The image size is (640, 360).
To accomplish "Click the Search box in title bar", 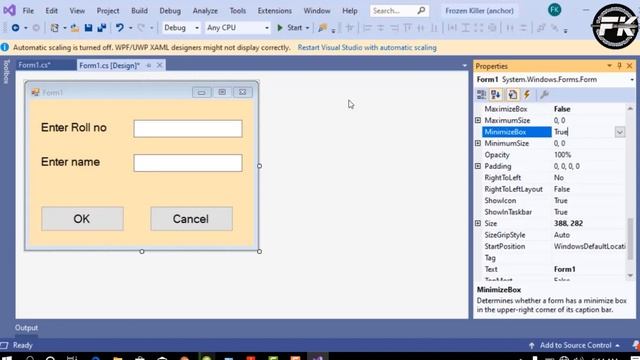I will [x=399, y=11].
